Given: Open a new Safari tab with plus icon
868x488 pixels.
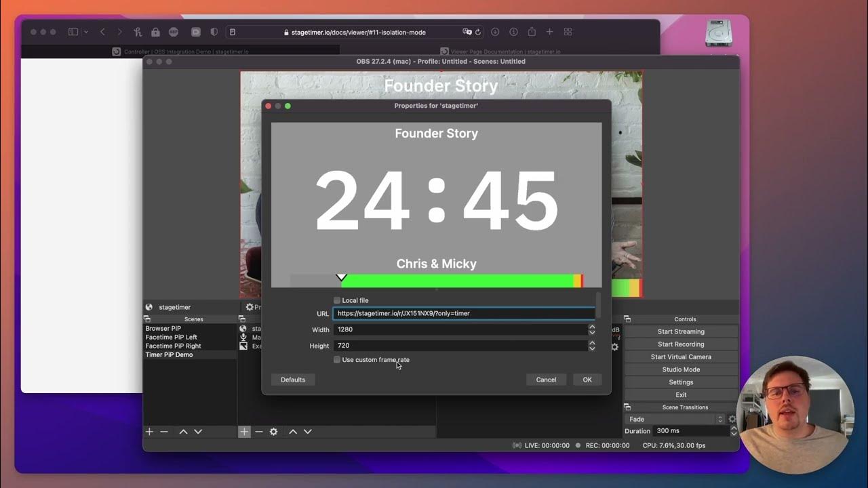Looking at the screenshot, I should pos(549,32).
